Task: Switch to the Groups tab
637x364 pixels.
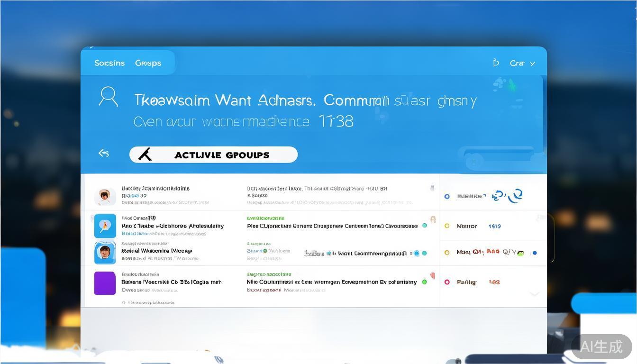Action: tap(148, 63)
